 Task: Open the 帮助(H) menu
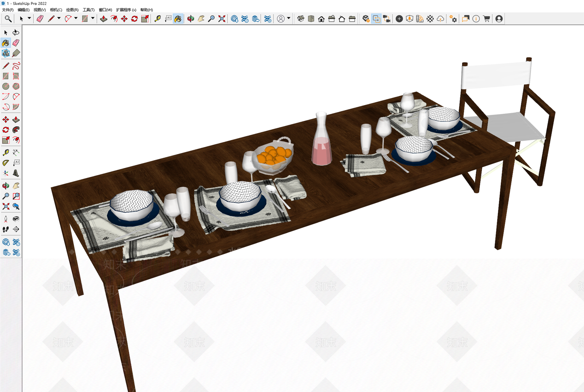point(147,10)
